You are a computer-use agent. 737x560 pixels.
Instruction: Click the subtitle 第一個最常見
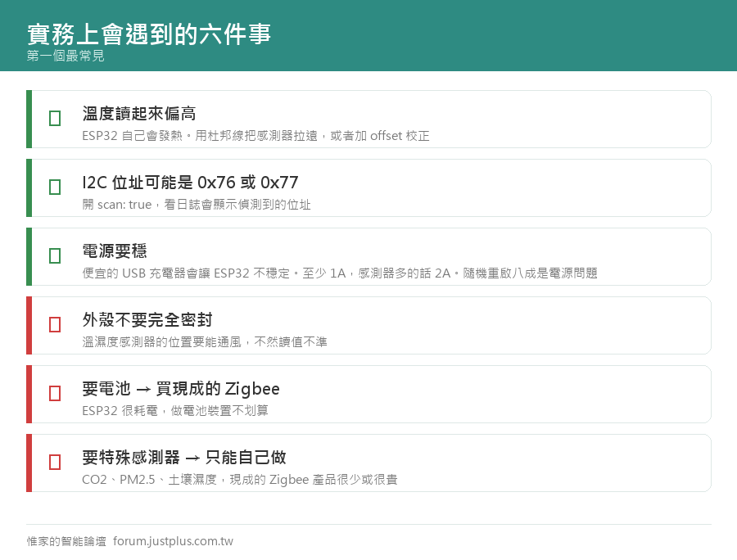(66, 56)
